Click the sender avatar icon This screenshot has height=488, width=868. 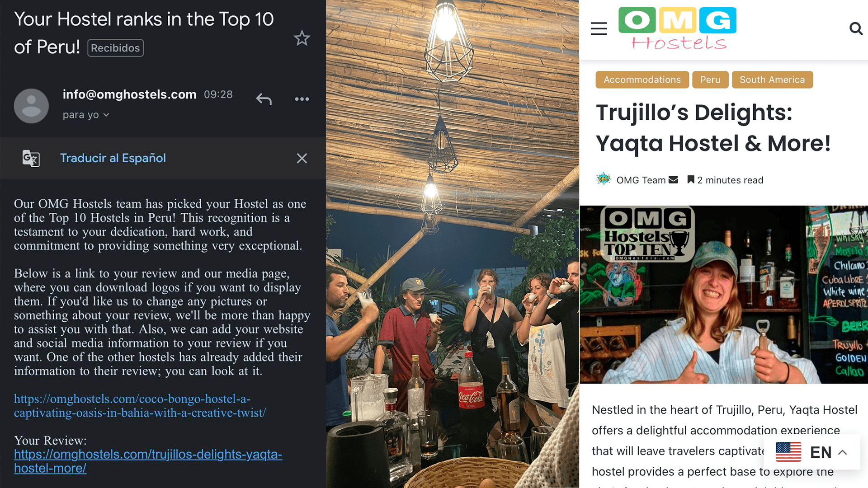[x=31, y=106]
